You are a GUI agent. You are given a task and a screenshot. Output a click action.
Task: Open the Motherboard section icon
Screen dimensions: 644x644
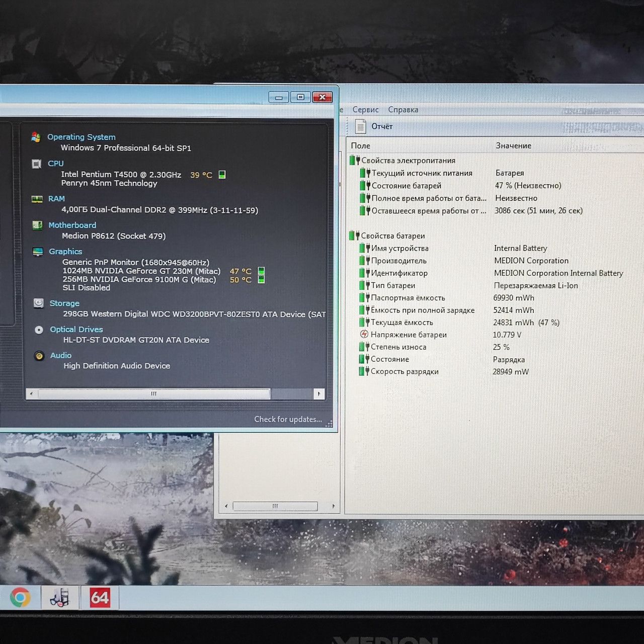coord(37,225)
